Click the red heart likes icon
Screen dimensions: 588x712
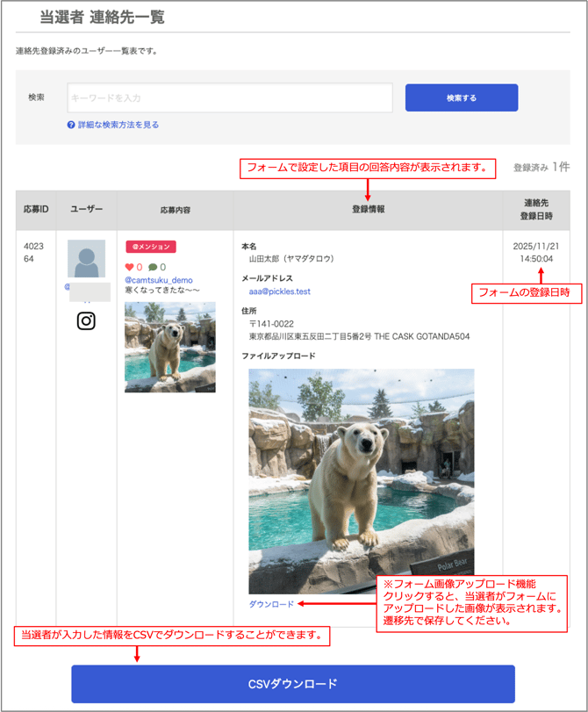130,267
